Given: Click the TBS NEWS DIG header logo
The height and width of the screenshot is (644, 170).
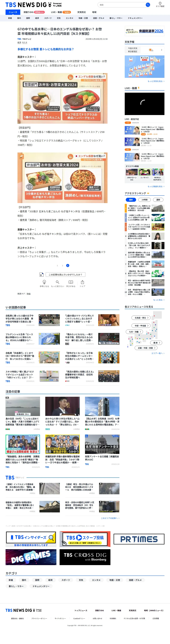Looking at the screenshot, I should (x=33, y=5).
